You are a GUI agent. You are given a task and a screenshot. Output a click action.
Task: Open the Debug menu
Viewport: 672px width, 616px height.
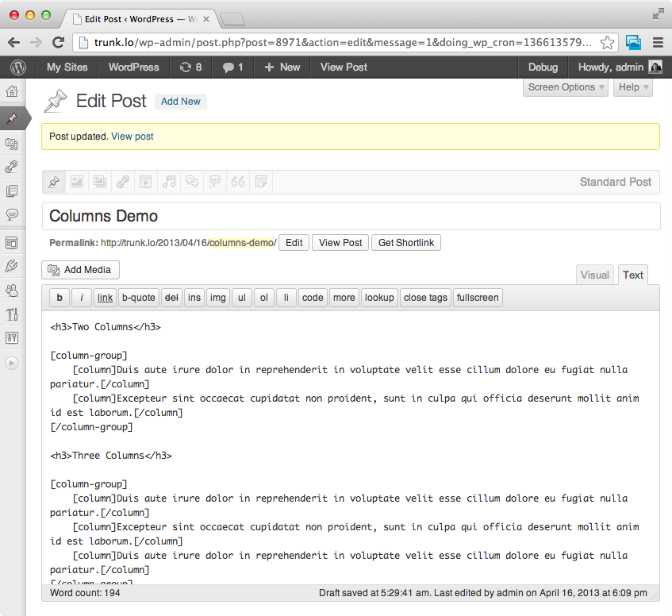[543, 67]
